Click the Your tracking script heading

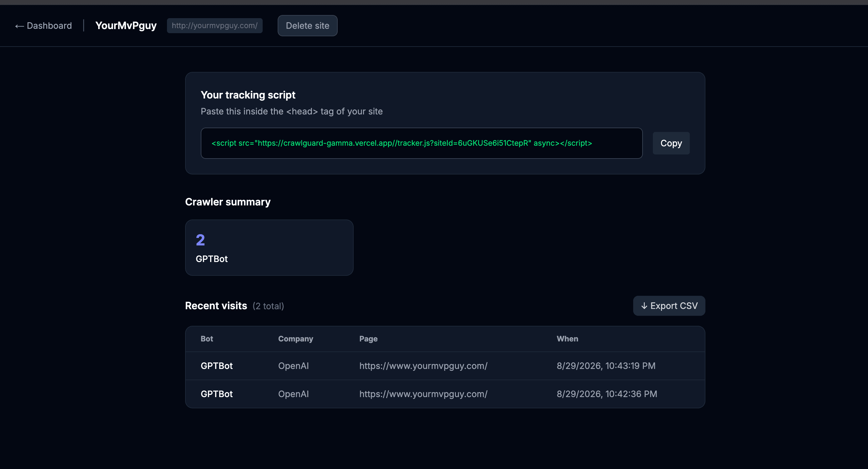point(248,95)
